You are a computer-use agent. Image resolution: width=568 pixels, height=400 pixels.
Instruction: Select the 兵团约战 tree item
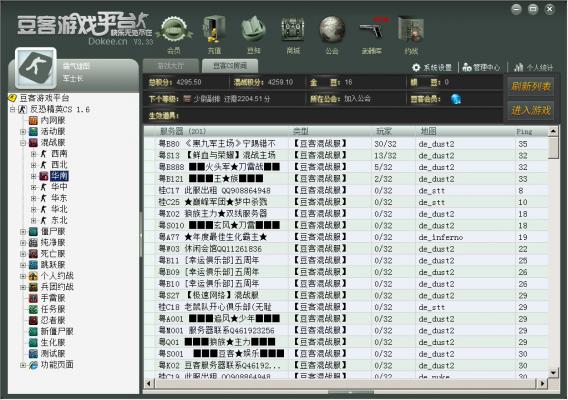pos(57,287)
